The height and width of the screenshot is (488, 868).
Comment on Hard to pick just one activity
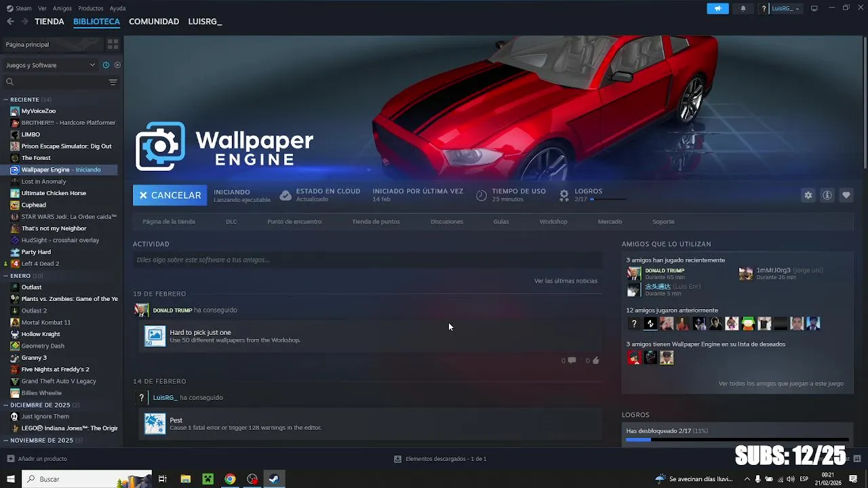[x=572, y=361]
